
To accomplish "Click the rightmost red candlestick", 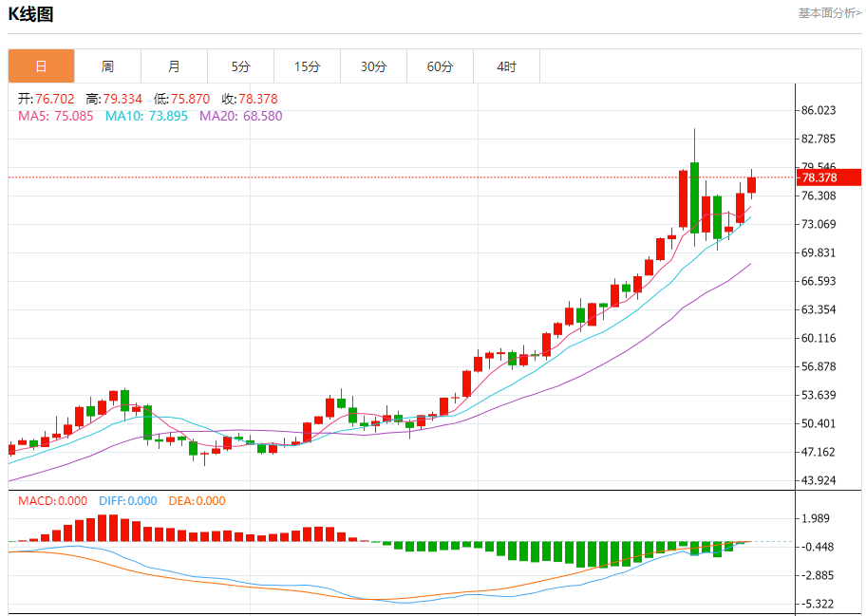I will (751, 184).
